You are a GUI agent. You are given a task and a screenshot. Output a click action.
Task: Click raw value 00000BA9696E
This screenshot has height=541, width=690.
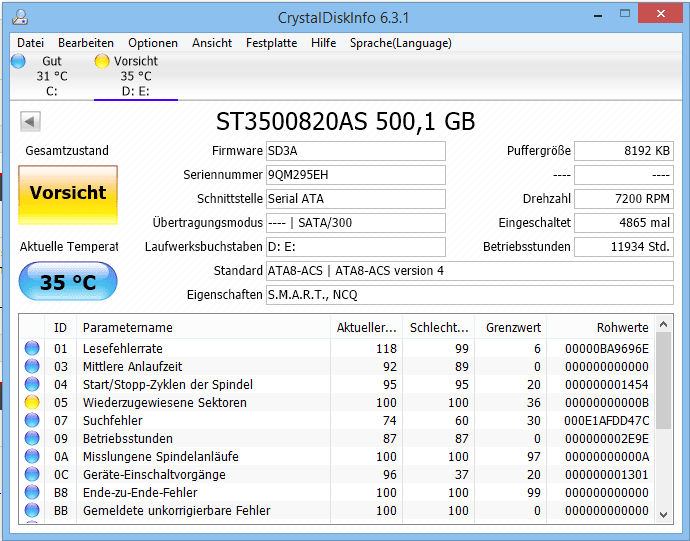pos(606,349)
